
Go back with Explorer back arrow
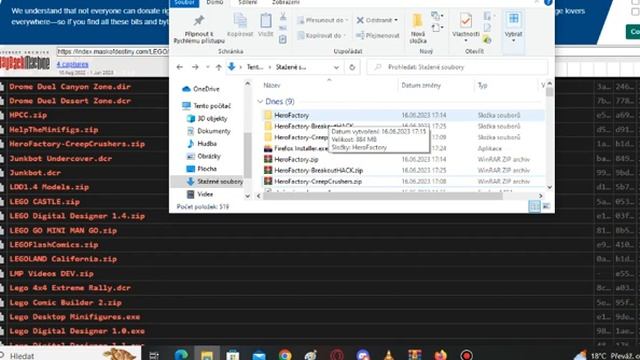pyautogui.click(x=180, y=67)
